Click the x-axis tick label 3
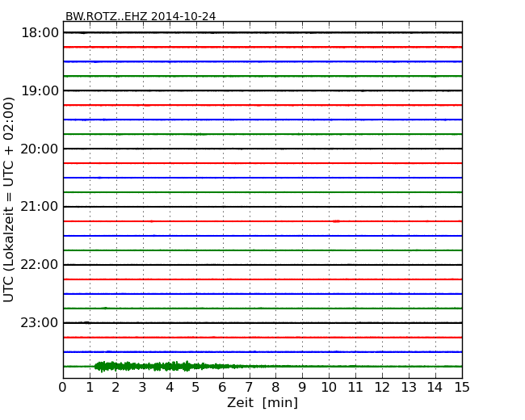Screen dimensions: 525x420 tap(143, 388)
